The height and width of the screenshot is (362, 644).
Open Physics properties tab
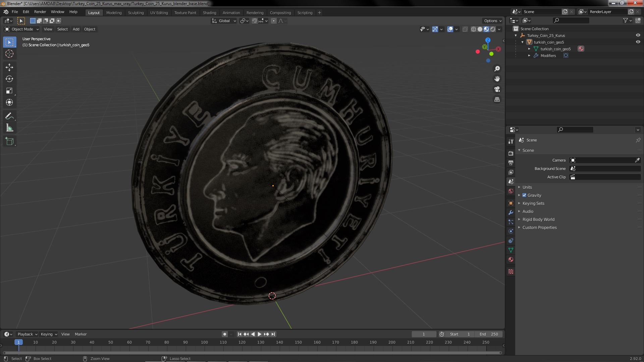[511, 231]
